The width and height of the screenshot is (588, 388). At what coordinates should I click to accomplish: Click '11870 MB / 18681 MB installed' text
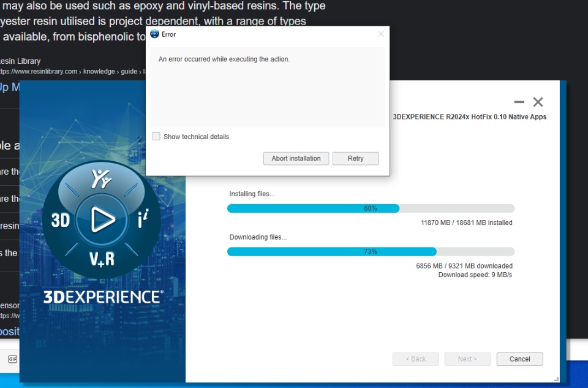click(x=466, y=223)
